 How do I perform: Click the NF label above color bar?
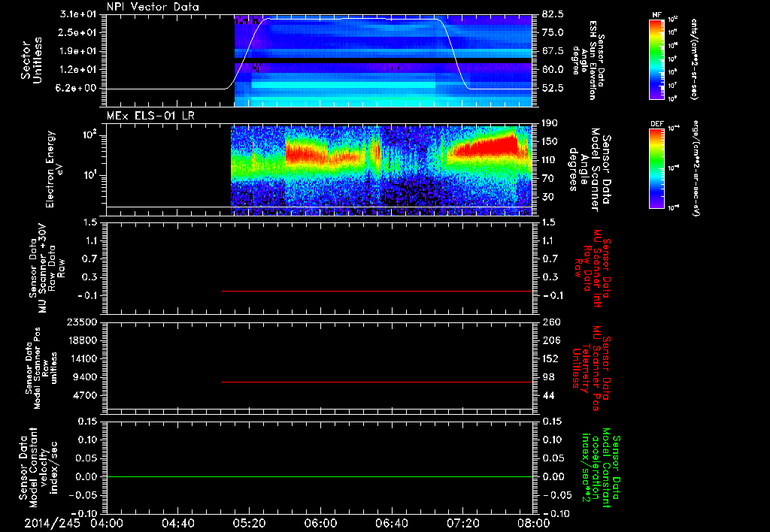click(x=657, y=15)
